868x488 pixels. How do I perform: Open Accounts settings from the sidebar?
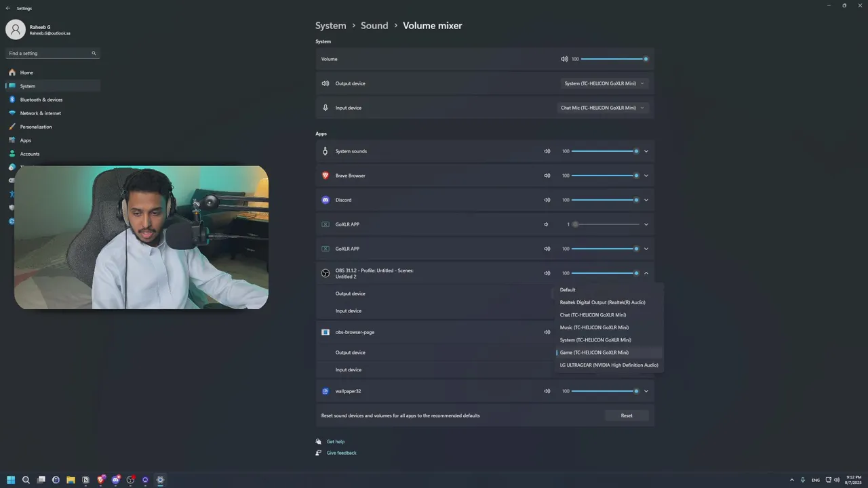click(x=53, y=154)
